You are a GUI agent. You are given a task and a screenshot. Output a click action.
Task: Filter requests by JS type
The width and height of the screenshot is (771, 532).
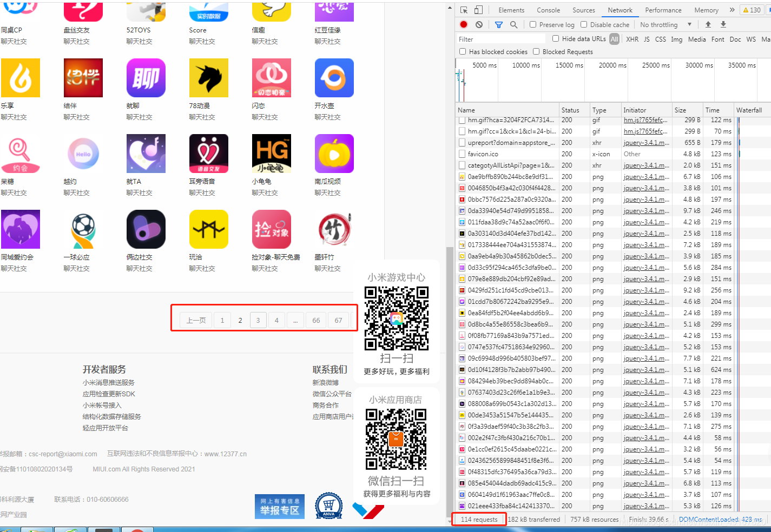click(647, 39)
